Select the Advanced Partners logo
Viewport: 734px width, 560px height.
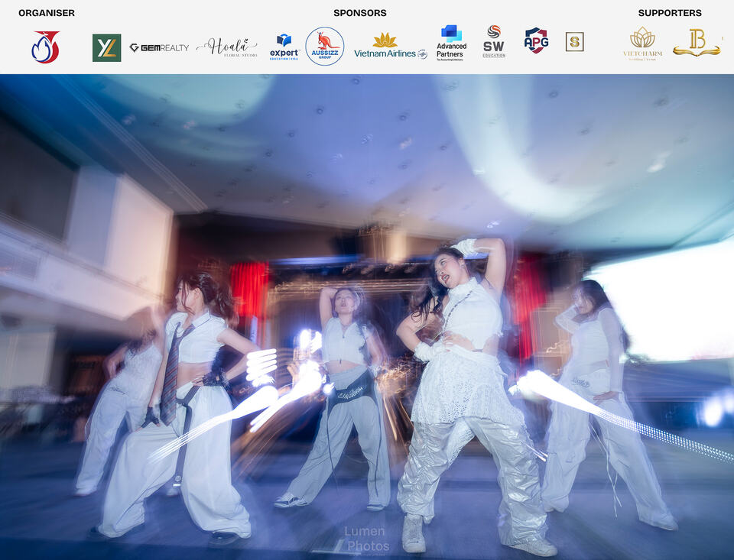451,43
